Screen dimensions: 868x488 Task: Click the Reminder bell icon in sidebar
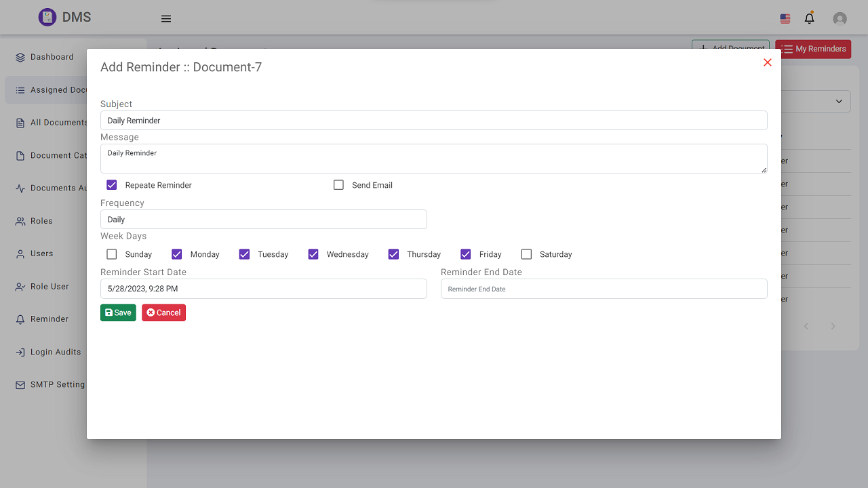(x=20, y=319)
